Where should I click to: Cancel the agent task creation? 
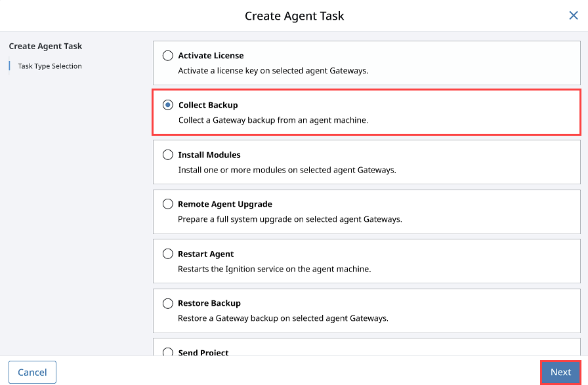coord(32,373)
